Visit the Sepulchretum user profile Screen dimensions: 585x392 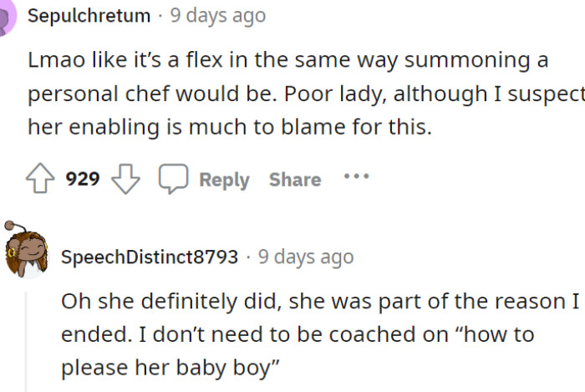coord(89,16)
